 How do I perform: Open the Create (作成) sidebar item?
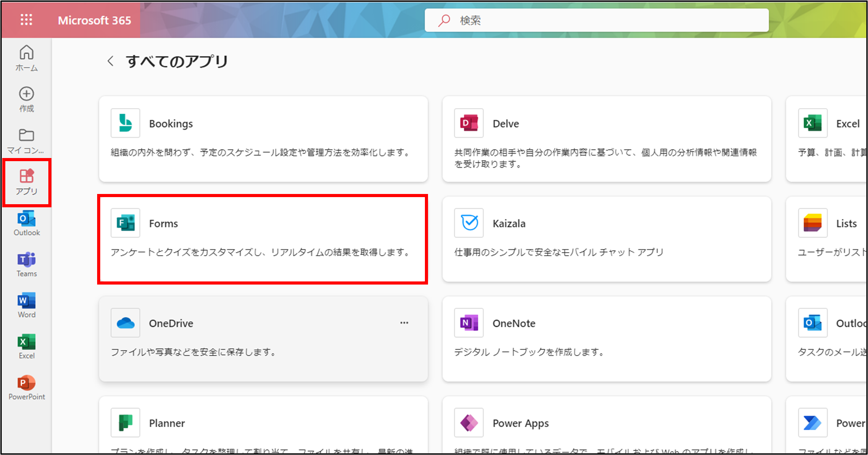[x=27, y=99]
